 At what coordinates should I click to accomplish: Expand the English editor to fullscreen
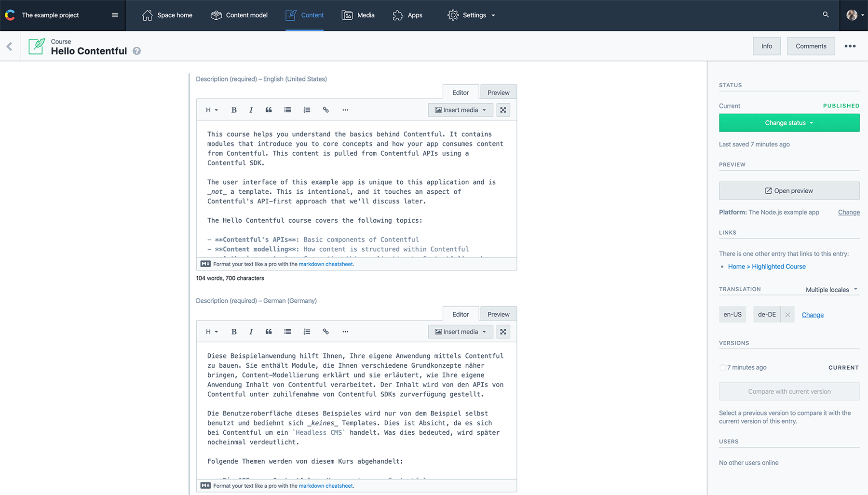[503, 109]
